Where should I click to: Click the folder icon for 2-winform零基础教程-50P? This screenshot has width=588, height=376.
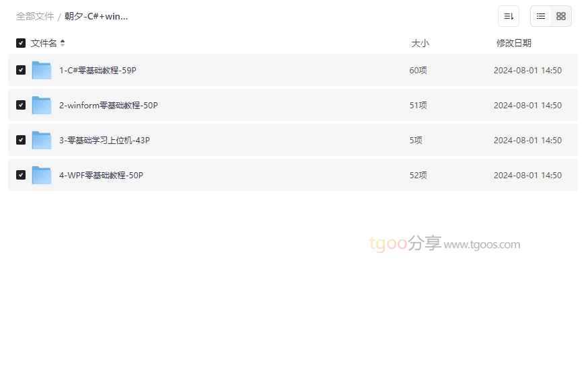(x=42, y=105)
